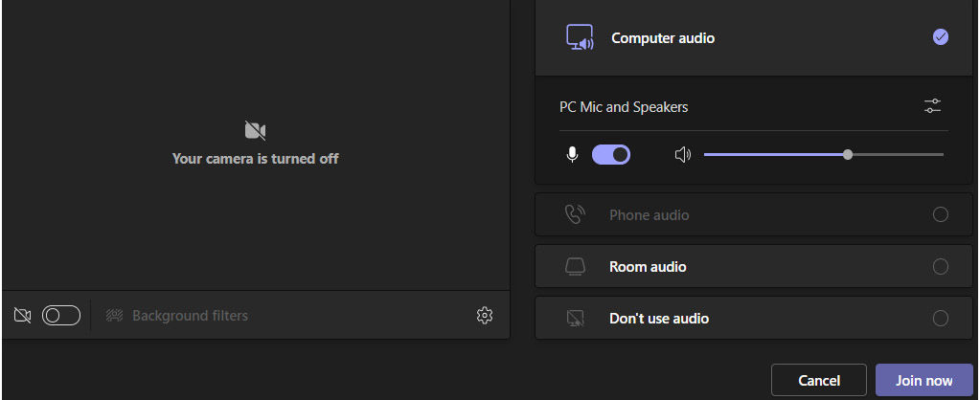
Task: Click the speaker volume icon
Action: point(682,155)
